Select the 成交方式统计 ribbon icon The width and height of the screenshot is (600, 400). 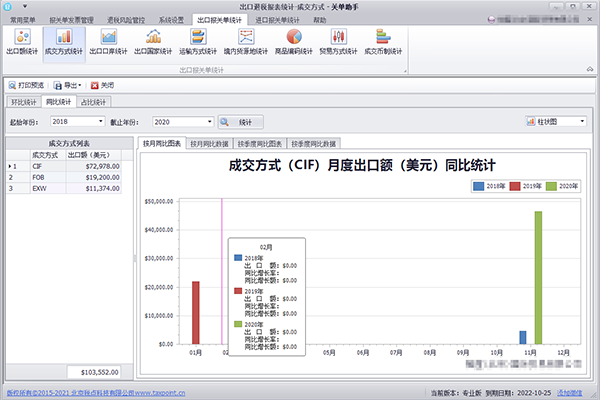pos(64,42)
